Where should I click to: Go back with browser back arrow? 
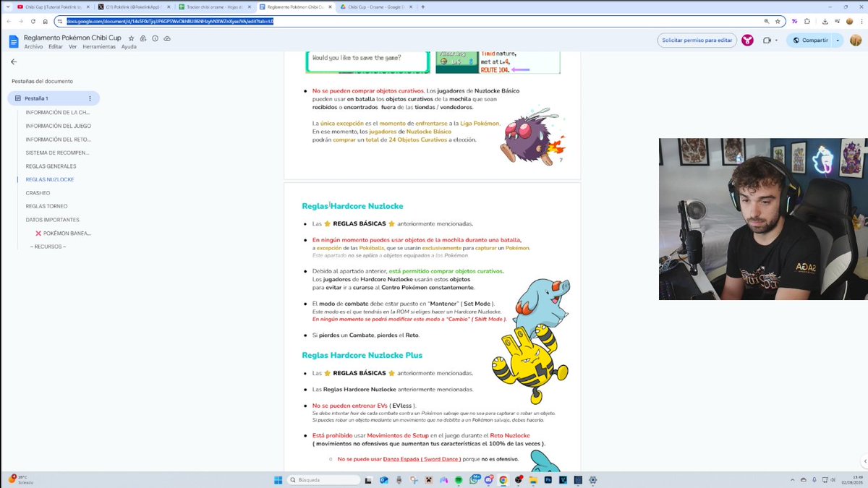[x=9, y=21]
